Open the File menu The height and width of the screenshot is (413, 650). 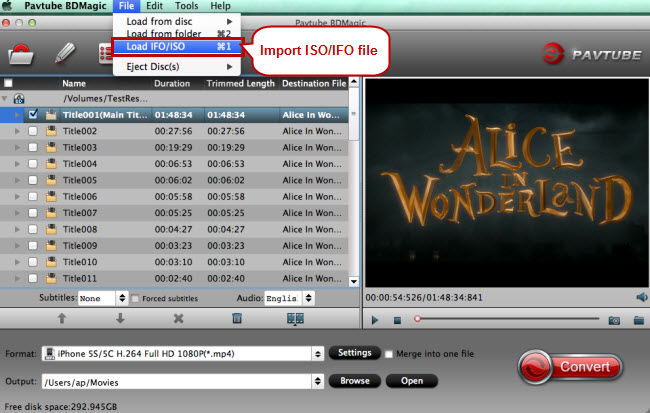pyautogui.click(x=126, y=6)
